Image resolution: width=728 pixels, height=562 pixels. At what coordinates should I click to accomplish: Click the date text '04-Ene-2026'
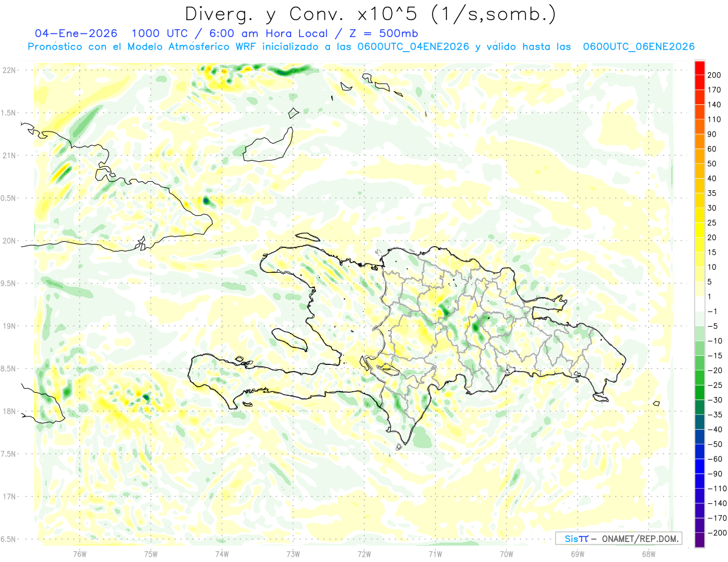[x=76, y=33]
